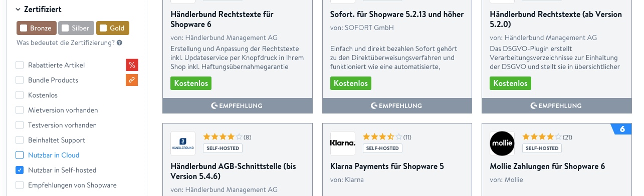644x196 pixels.
Task: Uncheck Nutzbar in Self-hosted filter
Action: [20, 170]
